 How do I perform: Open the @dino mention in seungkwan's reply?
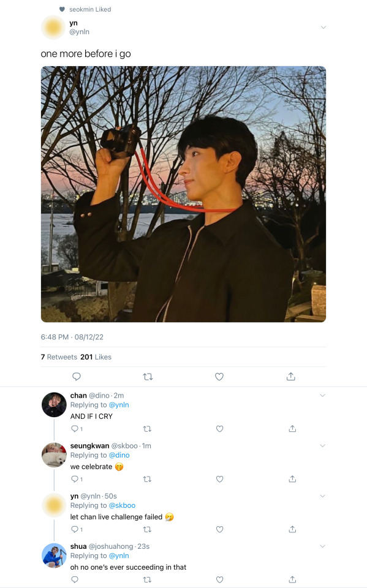pyautogui.click(x=119, y=455)
